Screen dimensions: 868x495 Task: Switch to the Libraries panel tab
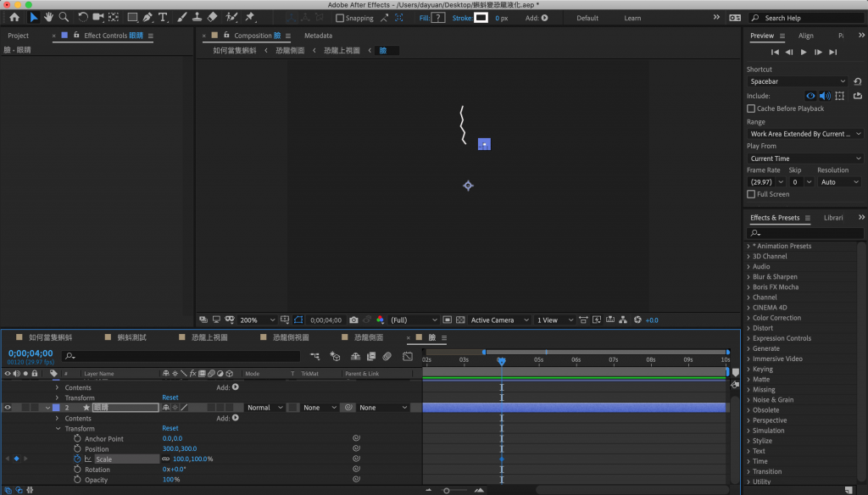833,218
